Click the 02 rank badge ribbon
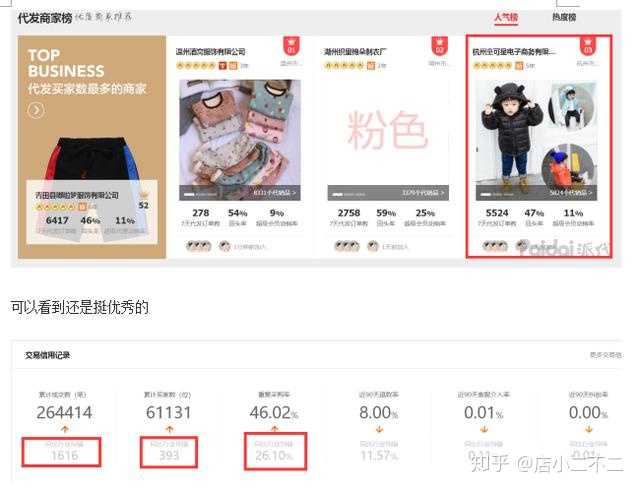 click(439, 46)
